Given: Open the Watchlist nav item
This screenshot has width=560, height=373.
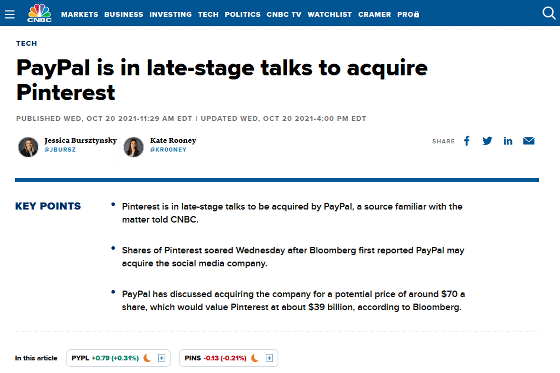Looking at the screenshot, I should click(330, 15).
